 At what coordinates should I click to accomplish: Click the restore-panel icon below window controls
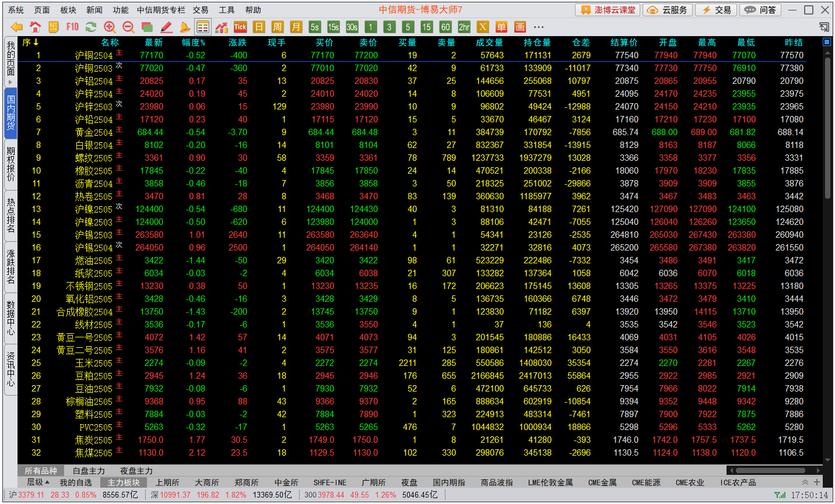pyautogui.click(x=824, y=27)
